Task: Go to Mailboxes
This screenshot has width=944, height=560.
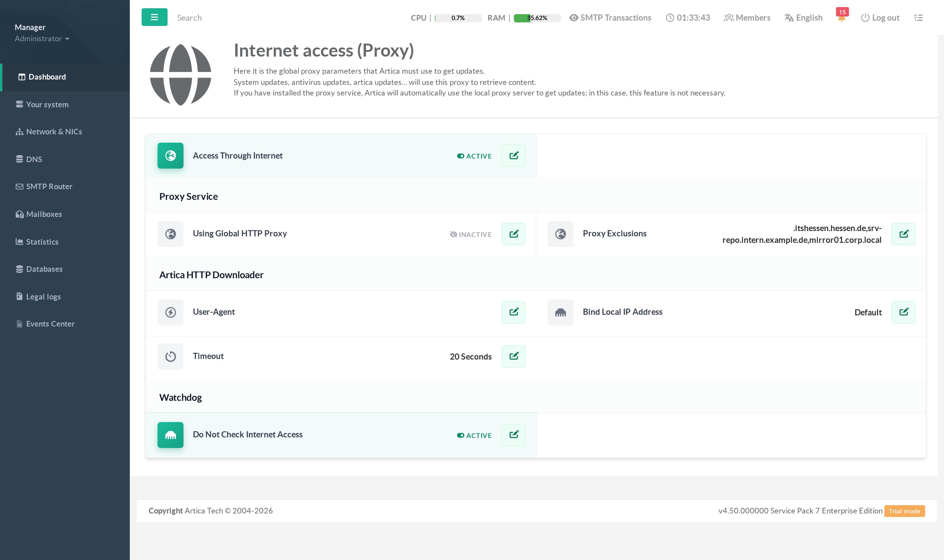Action: point(65,214)
